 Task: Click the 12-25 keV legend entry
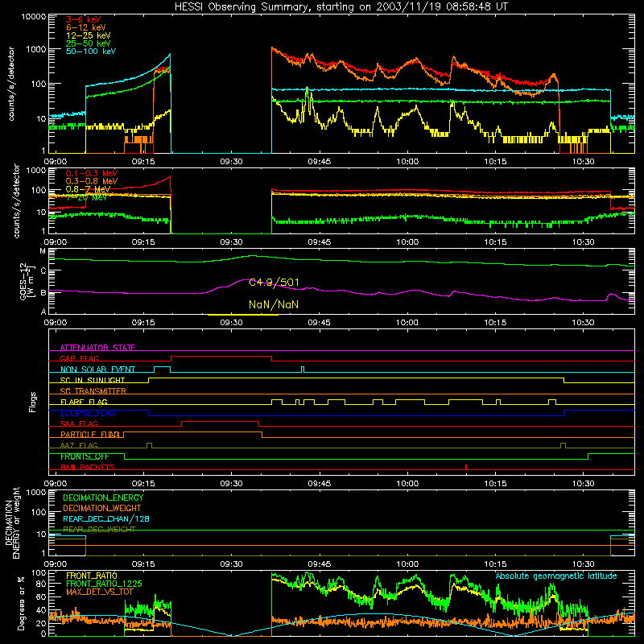(89, 35)
